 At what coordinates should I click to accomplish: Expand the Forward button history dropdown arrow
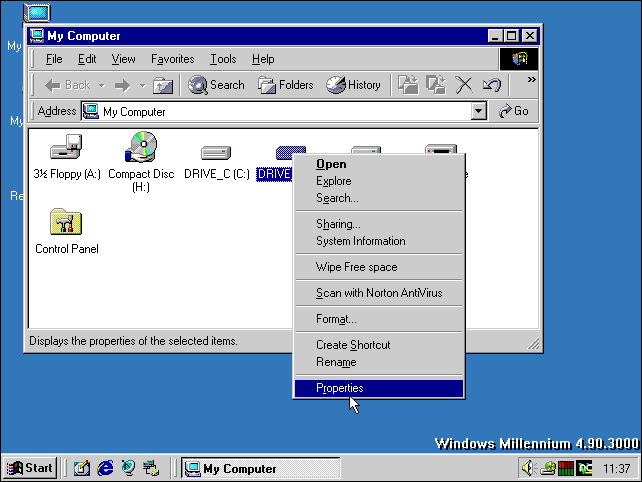coord(142,86)
